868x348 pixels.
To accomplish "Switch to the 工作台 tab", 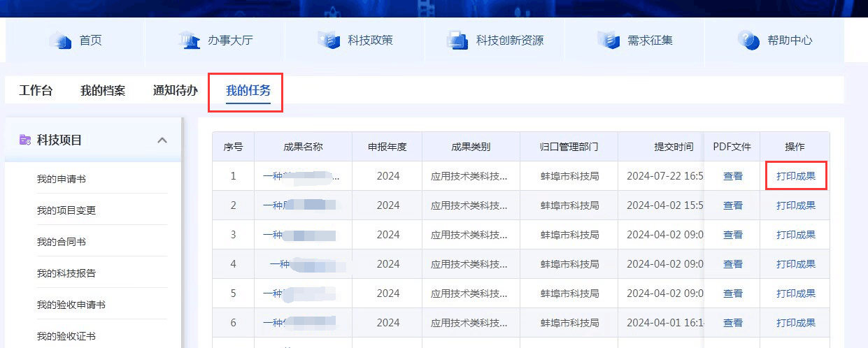I will (36, 90).
